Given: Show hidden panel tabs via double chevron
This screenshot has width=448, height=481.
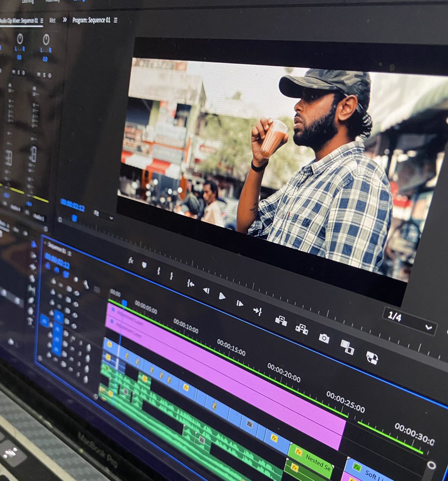Looking at the screenshot, I should [65, 20].
